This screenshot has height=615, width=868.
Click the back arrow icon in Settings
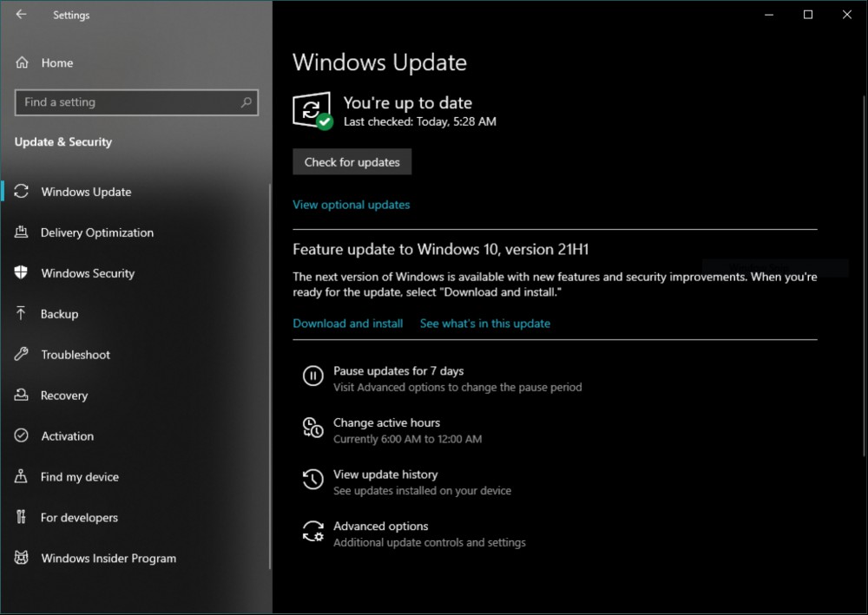21,15
